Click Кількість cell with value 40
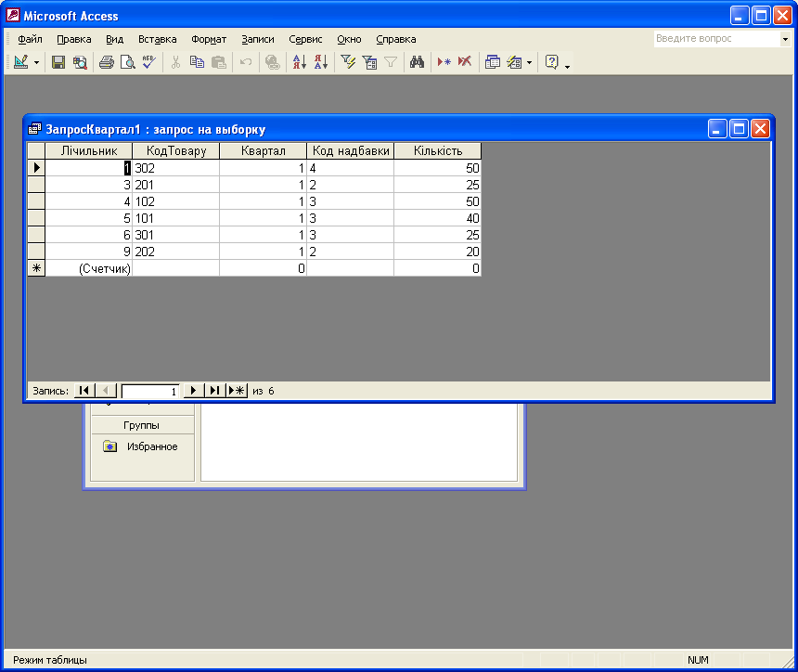Viewport: 798px width, 672px height. [438, 218]
